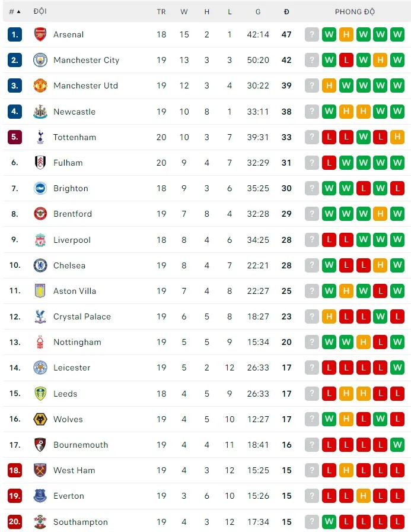The image size is (411, 532).
Task: Sort standings by the TR column header
Action: point(161,11)
